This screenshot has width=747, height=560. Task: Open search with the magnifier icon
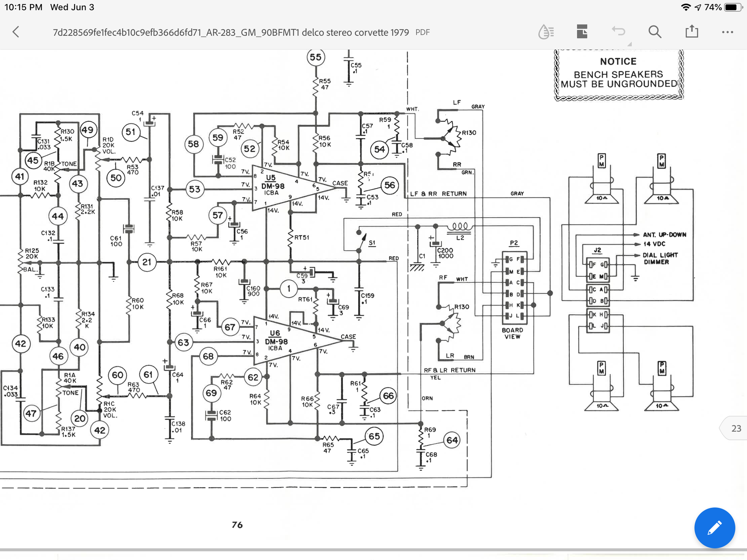[655, 32]
